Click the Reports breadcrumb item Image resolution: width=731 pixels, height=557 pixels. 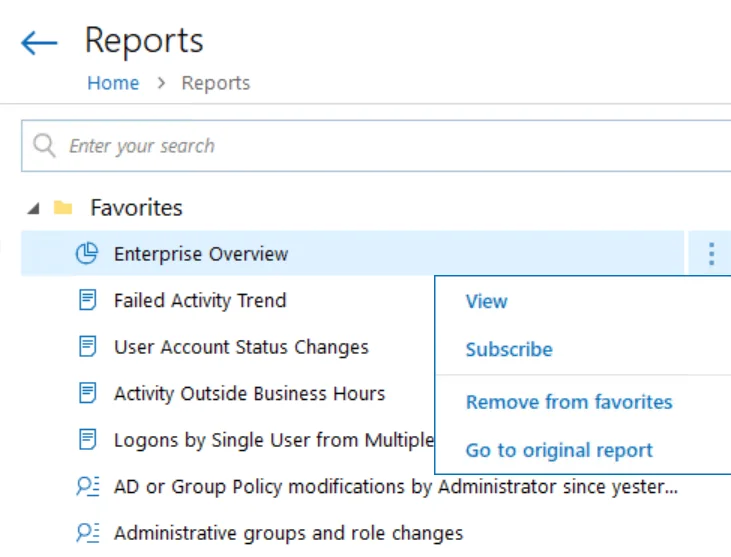pos(216,83)
